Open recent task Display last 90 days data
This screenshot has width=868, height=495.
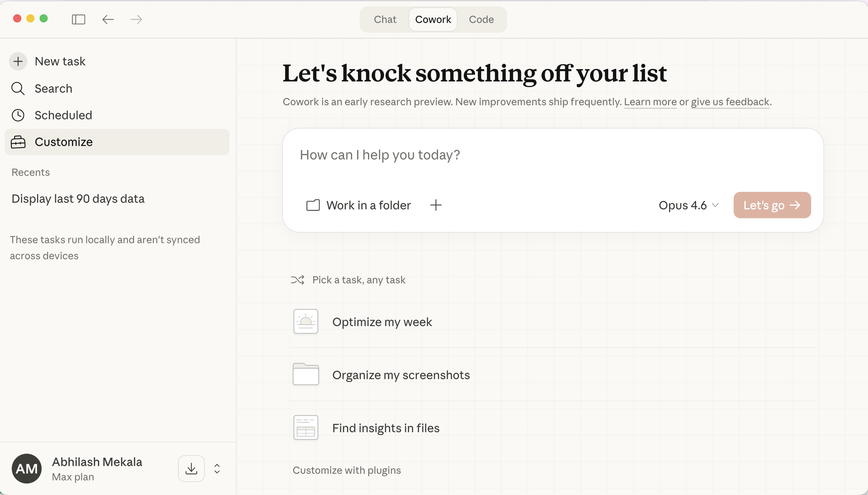[78, 199]
